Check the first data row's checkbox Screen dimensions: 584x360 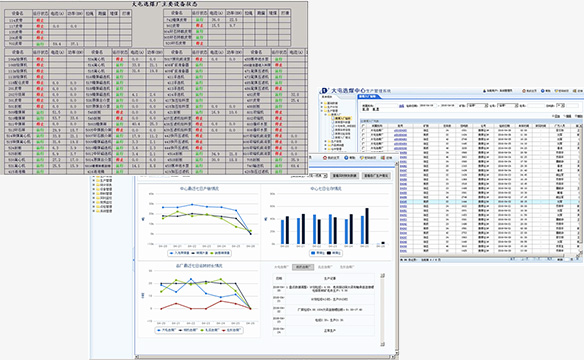click(364, 130)
